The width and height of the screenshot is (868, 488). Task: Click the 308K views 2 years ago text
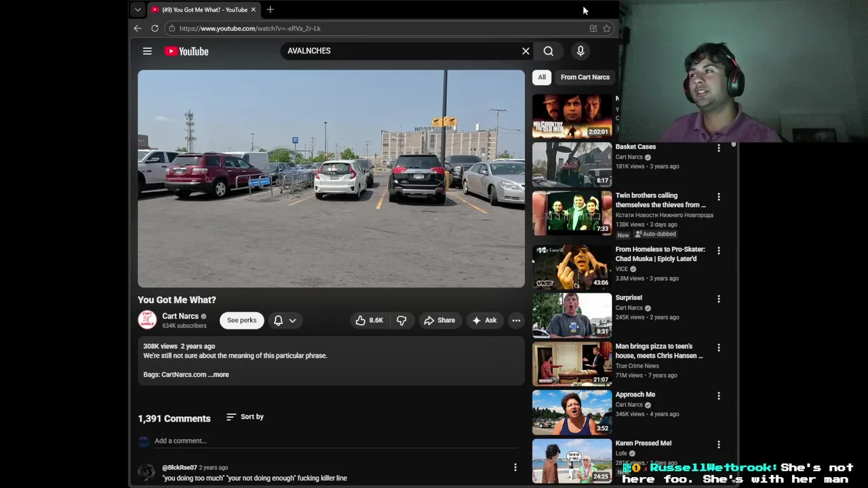[179, 346]
